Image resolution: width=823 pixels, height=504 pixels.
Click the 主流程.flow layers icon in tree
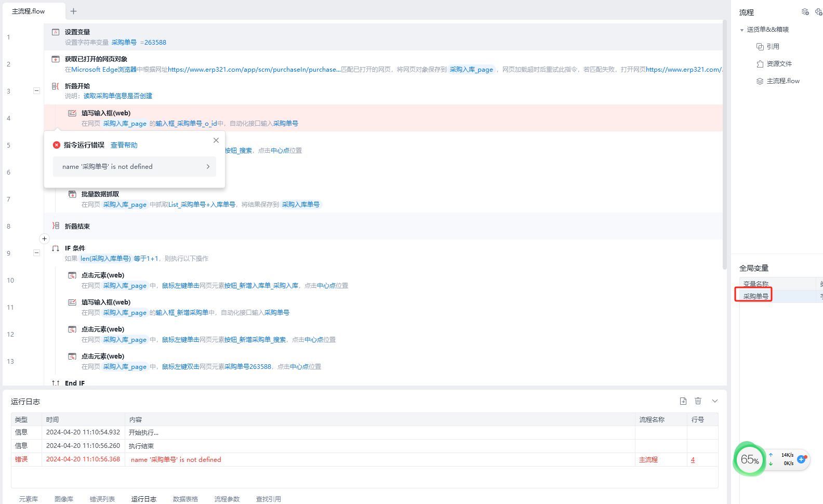pos(760,81)
